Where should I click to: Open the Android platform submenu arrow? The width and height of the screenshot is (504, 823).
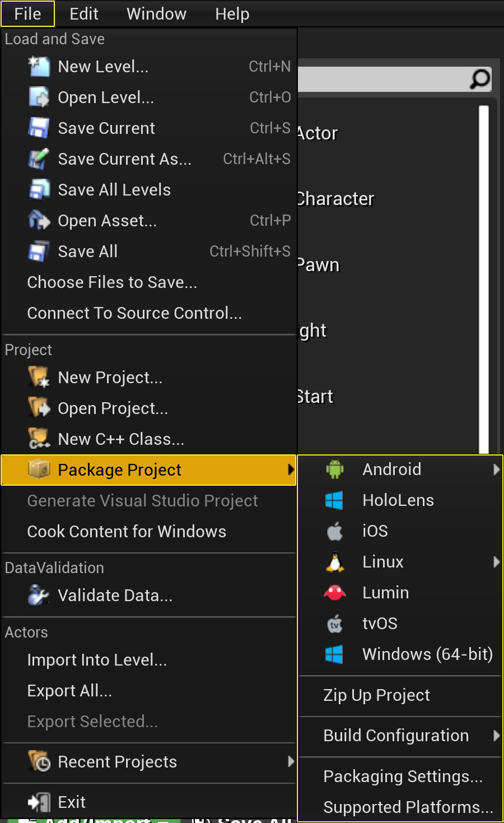[496, 469]
